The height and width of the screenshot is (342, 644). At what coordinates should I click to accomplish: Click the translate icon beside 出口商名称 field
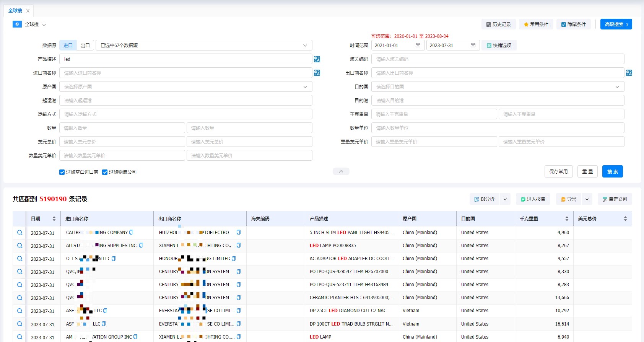[x=629, y=73]
